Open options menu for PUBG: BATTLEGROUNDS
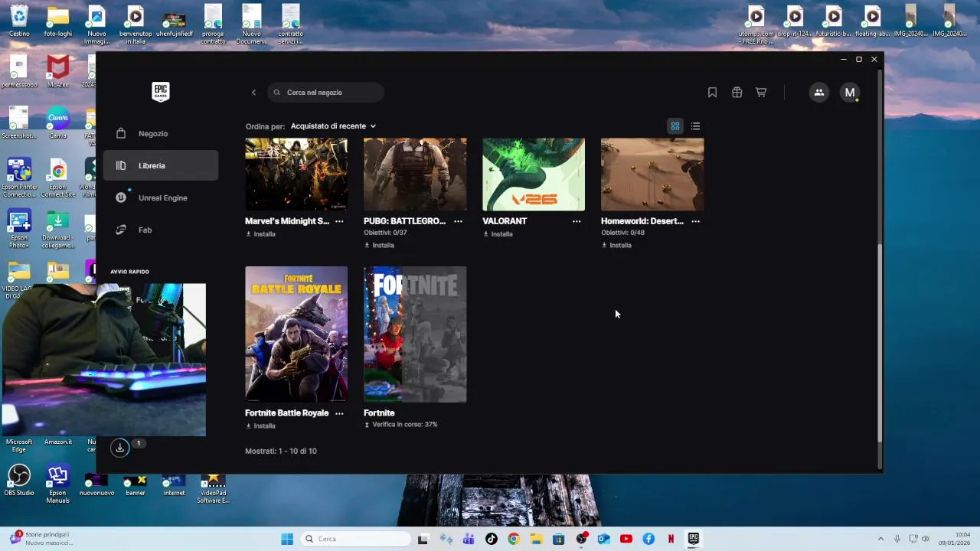 (458, 221)
